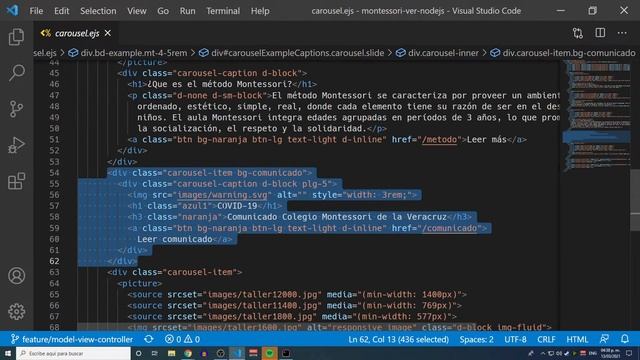Open the File menu
This screenshot has height=360, width=640.
click(36, 11)
